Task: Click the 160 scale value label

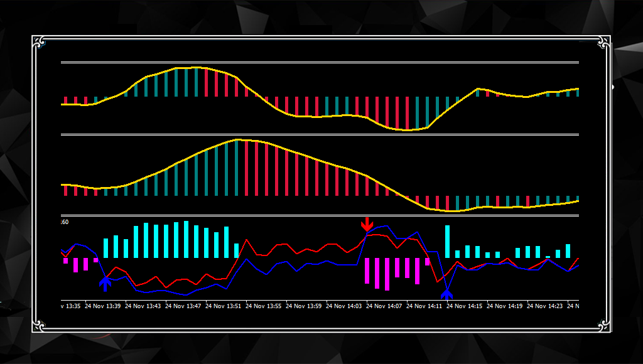Action: tap(65, 222)
